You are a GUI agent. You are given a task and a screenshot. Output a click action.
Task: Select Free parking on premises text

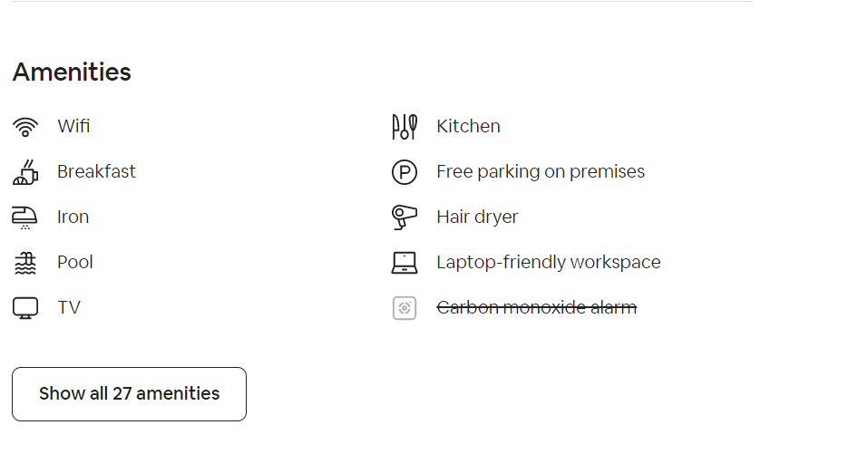point(541,171)
